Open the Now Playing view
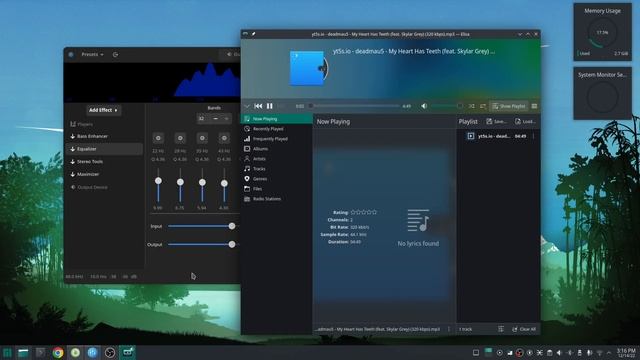 277,119
